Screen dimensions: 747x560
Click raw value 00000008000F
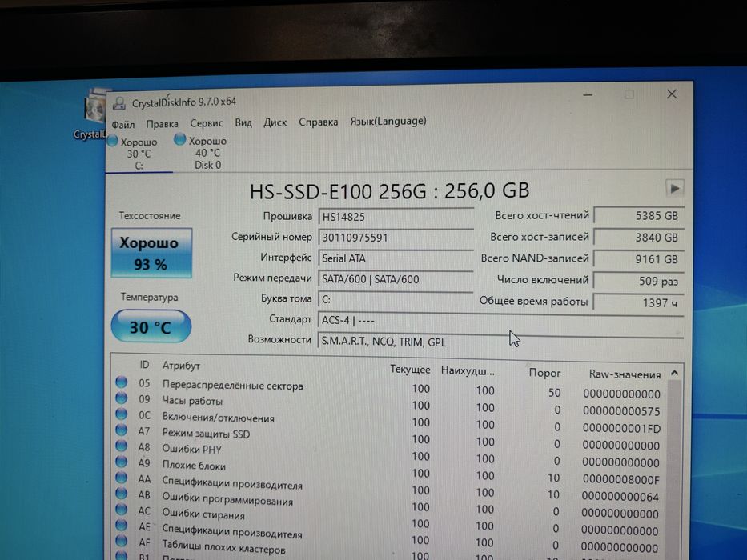coord(620,479)
